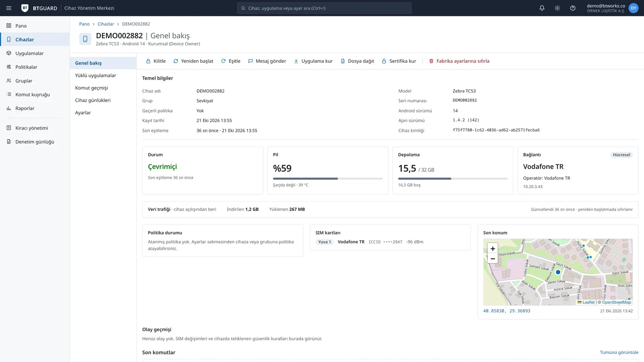Open Gruplar in the sidebar

35,81
